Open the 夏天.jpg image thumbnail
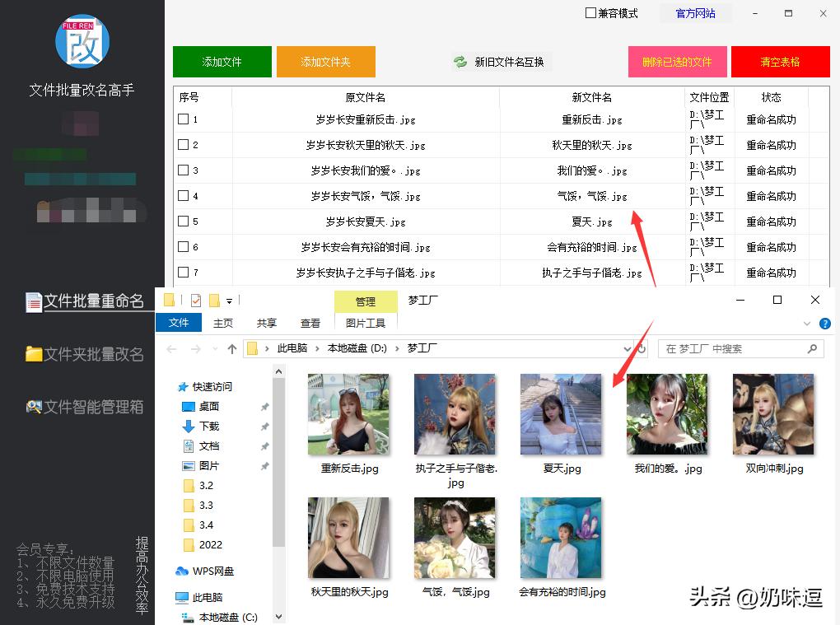Viewport: 840px width, 625px height. pyautogui.click(x=560, y=414)
